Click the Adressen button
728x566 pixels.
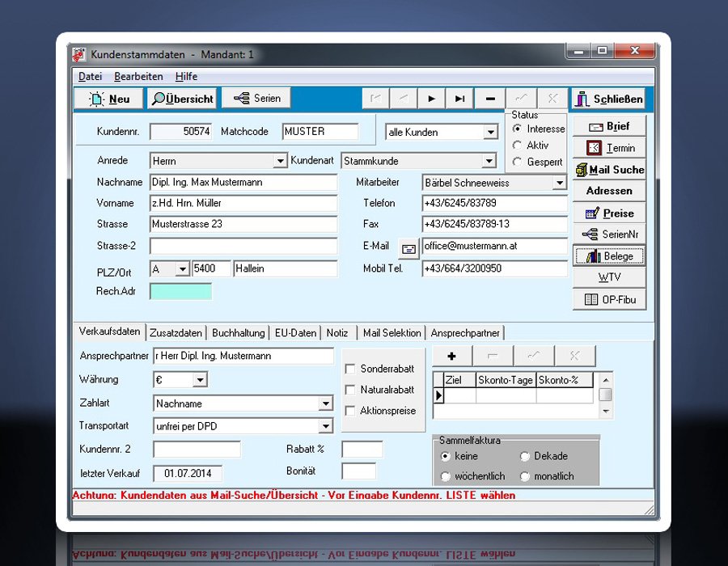(x=609, y=191)
